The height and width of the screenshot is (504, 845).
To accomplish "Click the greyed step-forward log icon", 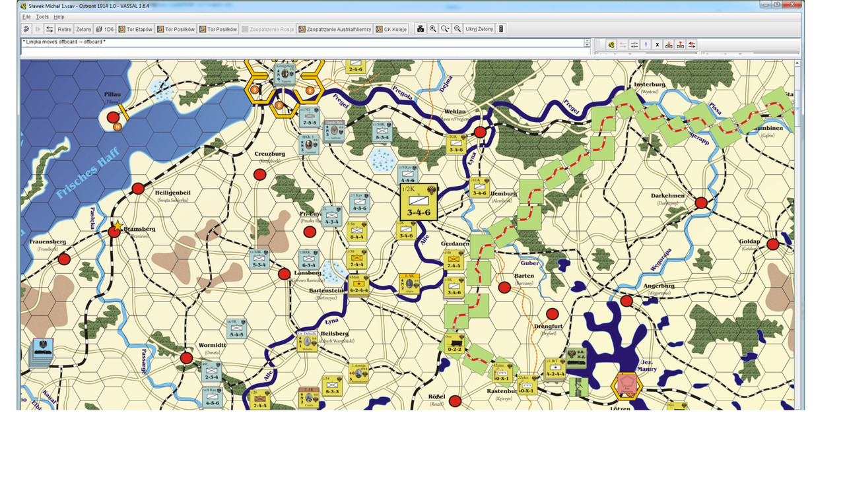I will point(38,29).
